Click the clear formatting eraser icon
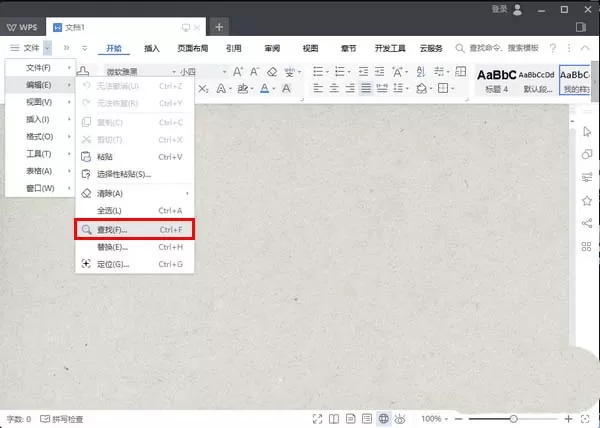The height and width of the screenshot is (428, 600). [272, 72]
